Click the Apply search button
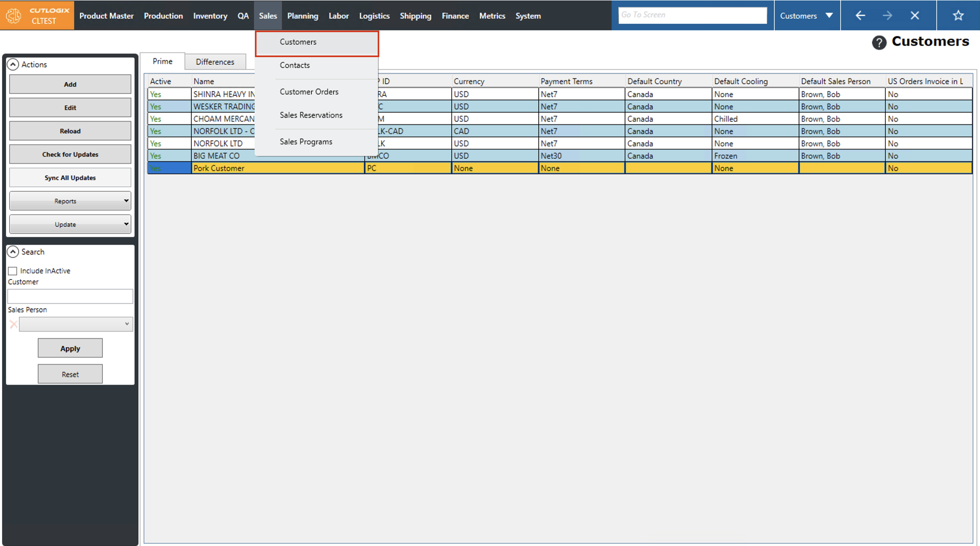Screen dimensions: 980x546 [x=70, y=348]
